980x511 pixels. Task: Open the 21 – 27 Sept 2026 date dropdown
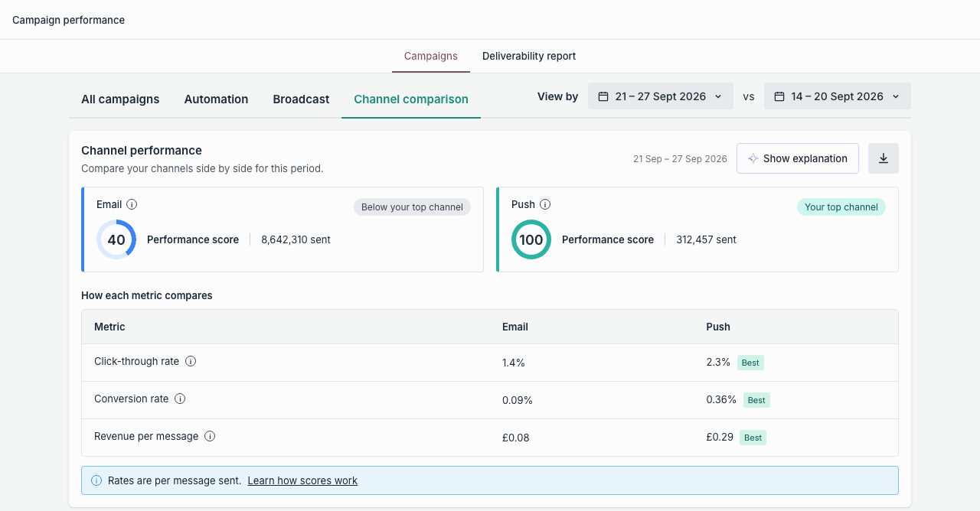661,96
